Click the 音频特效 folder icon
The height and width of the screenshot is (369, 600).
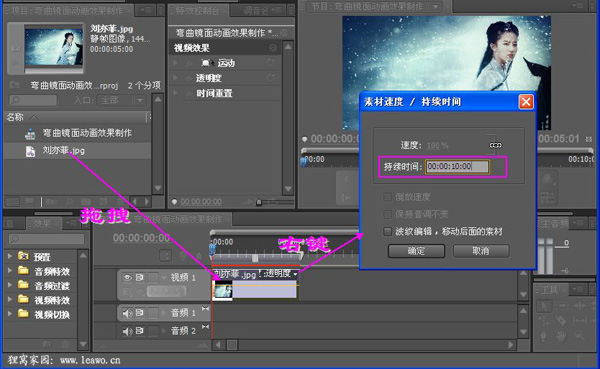pos(23,271)
